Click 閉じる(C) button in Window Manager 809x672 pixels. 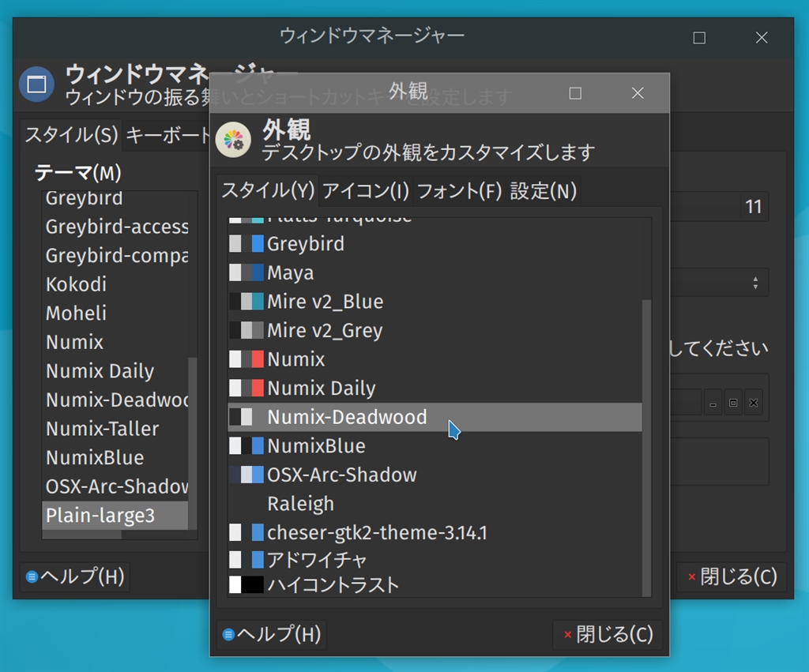click(x=732, y=576)
